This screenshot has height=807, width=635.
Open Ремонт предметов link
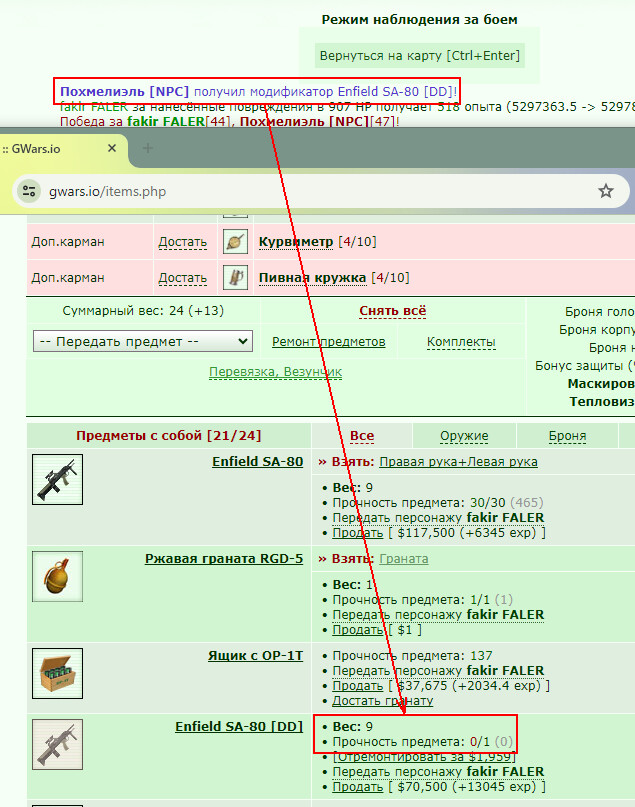(x=328, y=342)
